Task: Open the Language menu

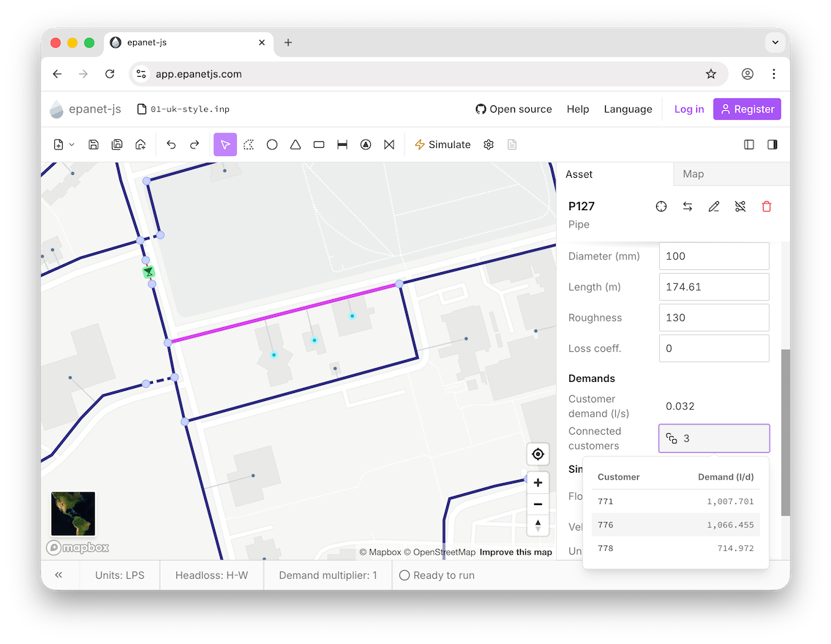Action: coord(628,109)
